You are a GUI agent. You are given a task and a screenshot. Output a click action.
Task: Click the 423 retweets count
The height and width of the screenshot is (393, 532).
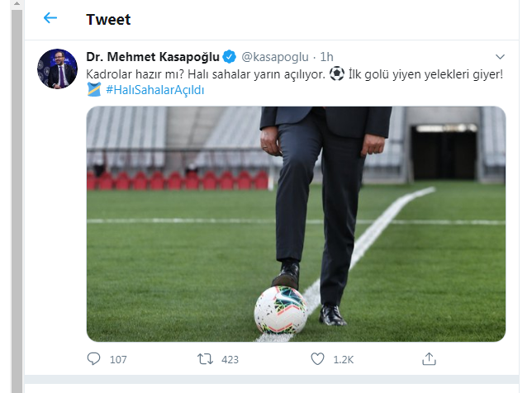(x=230, y=360)
